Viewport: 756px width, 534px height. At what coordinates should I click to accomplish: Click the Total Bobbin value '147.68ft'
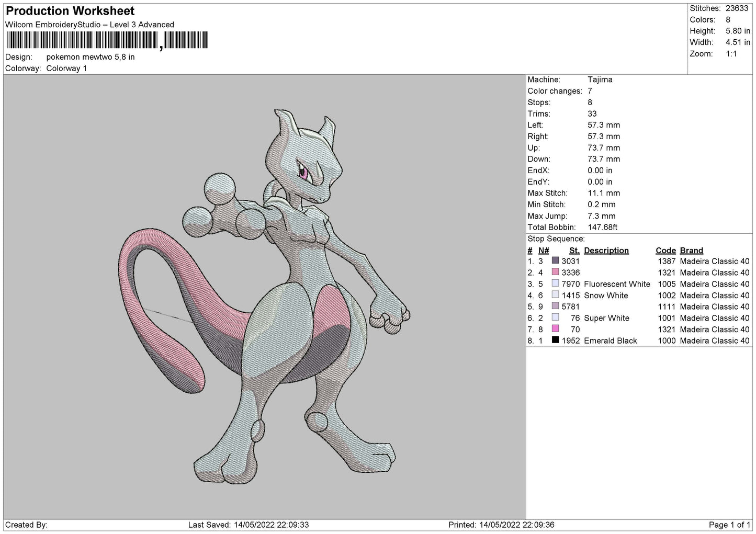coord(603,228)
